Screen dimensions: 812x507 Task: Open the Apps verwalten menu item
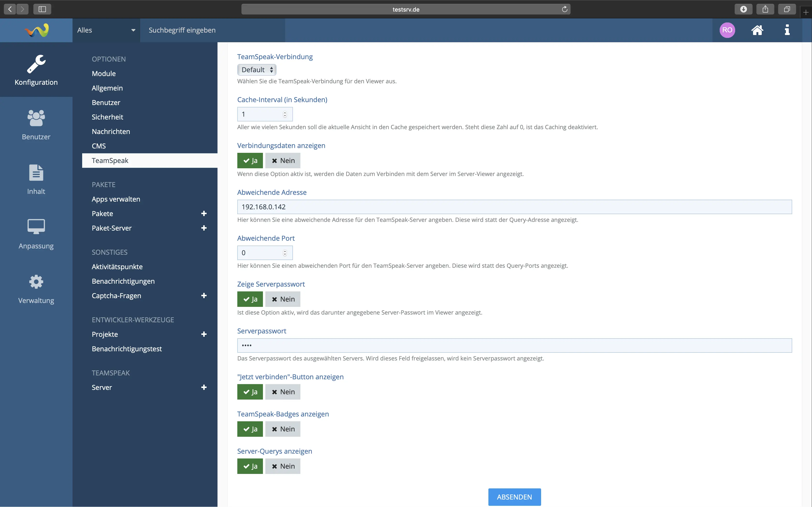[116, 199]
